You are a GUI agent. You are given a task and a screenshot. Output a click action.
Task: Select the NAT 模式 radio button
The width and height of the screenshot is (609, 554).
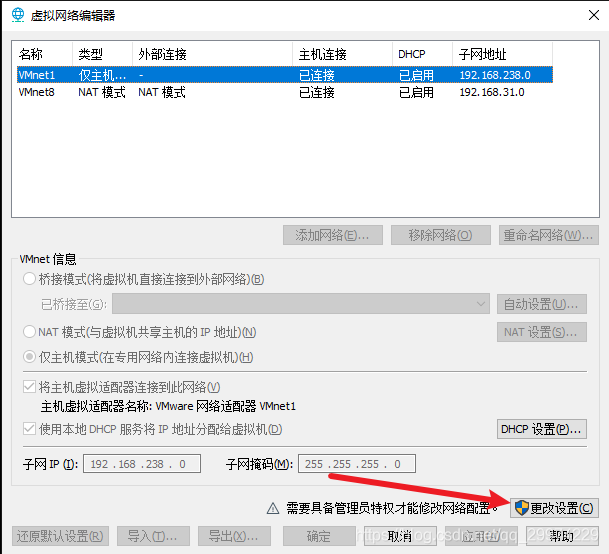(x=30, y=332)
